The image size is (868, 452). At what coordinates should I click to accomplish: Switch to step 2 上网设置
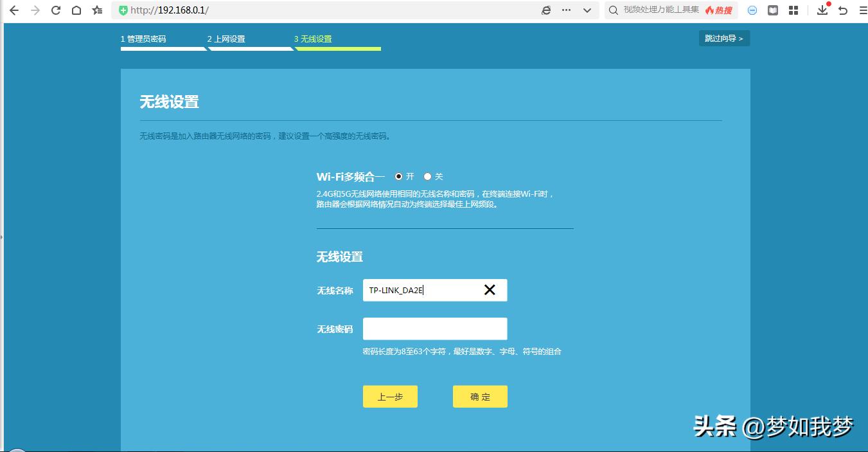[227, 39]
